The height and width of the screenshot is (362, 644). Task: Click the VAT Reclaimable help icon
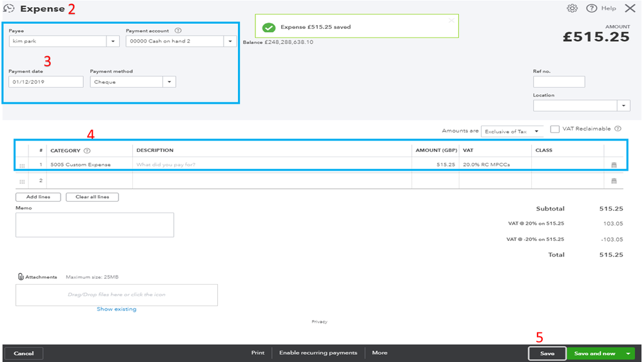[618, 129]
